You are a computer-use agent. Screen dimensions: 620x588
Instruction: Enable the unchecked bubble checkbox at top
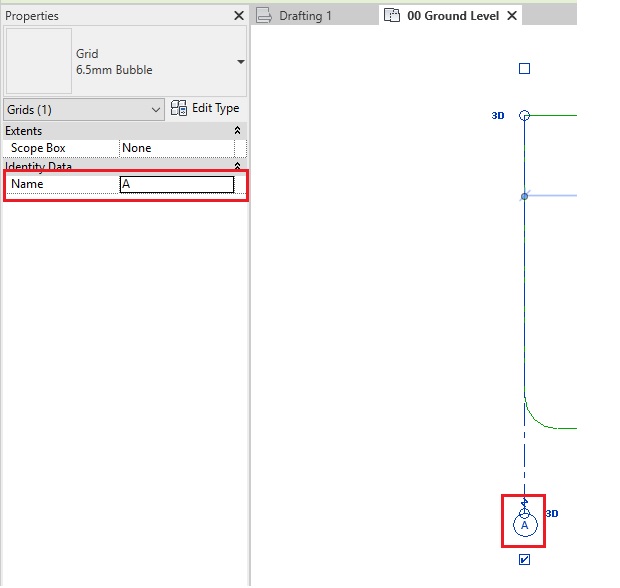tap(524, 69)
